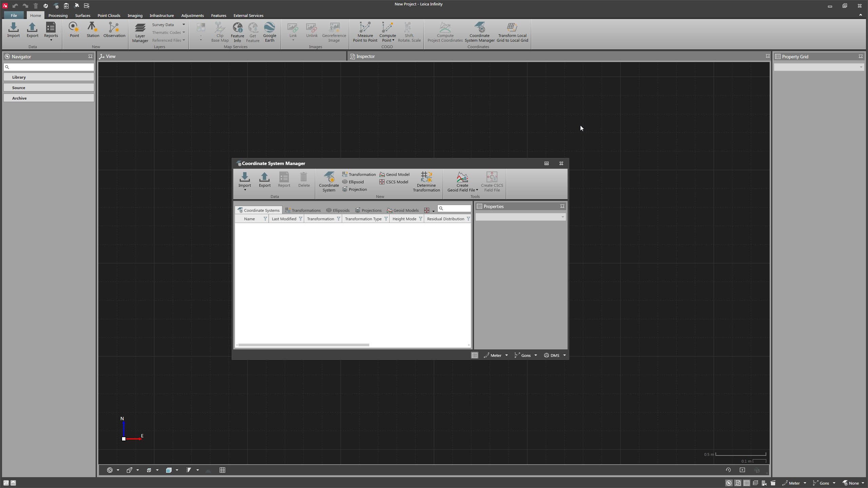The image size is (868, 488).
Task: Click Measure Point to Point tool
Action: click(365, 32)
